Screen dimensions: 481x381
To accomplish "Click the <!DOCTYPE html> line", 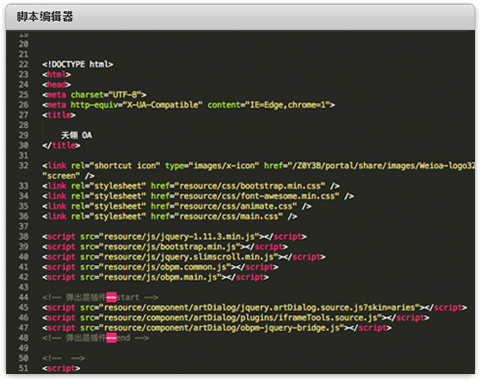I will click(78, 64).
